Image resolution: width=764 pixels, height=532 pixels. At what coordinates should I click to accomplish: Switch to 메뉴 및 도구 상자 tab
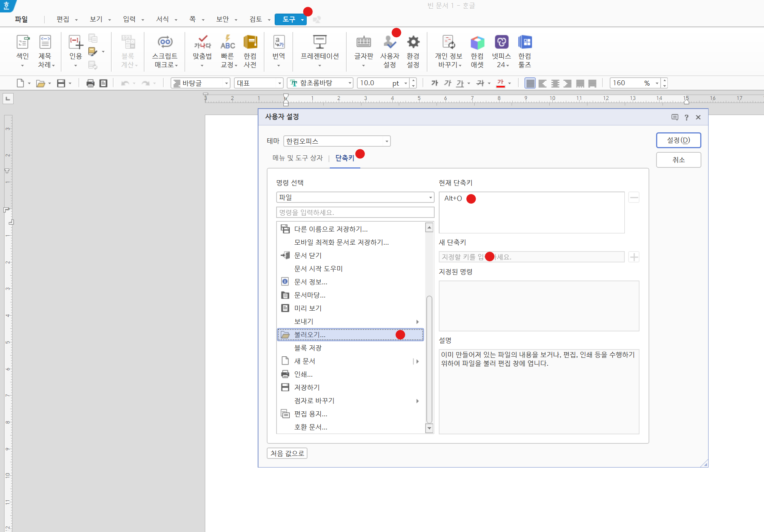pyautogui.click(x=297, y=158)
